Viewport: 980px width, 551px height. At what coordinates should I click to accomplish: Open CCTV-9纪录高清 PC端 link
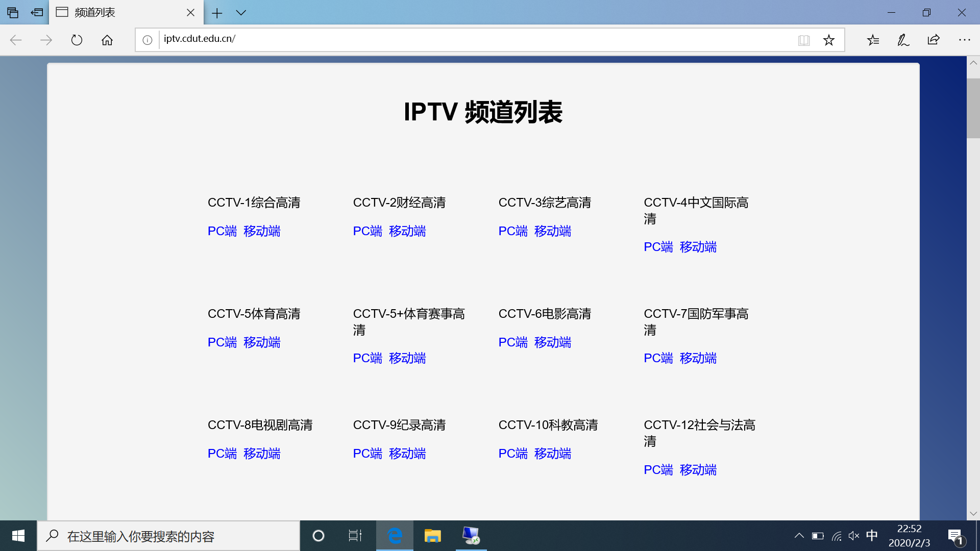point(367,454)
